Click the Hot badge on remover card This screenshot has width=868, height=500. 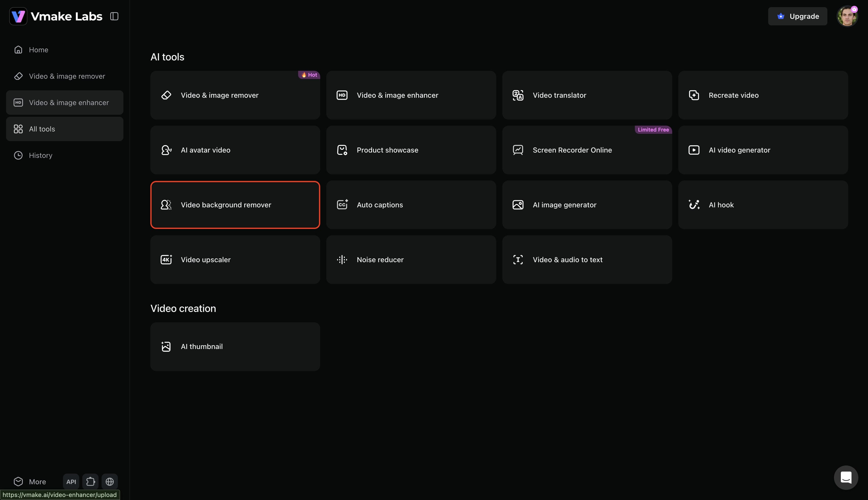click(x=309, y=75)
